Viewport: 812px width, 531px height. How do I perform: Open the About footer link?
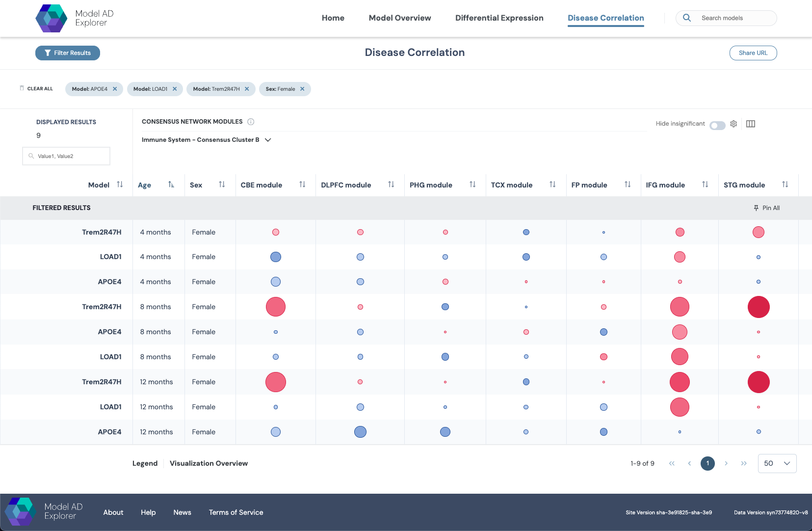(113, 512)
